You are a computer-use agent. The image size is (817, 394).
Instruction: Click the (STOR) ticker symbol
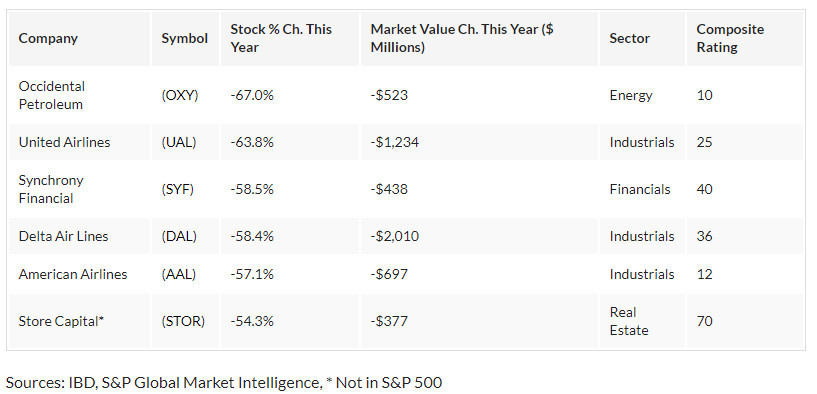[x=183, y=321]
